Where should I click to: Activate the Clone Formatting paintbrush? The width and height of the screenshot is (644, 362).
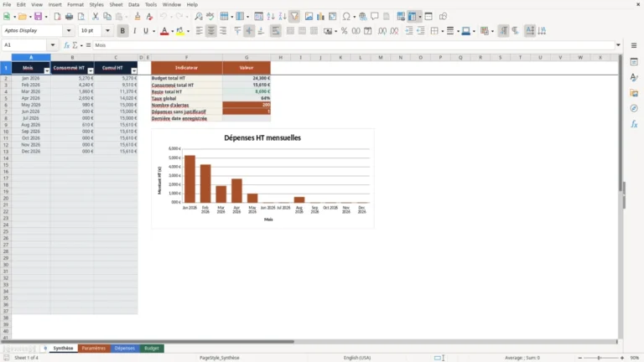point(138,17)
